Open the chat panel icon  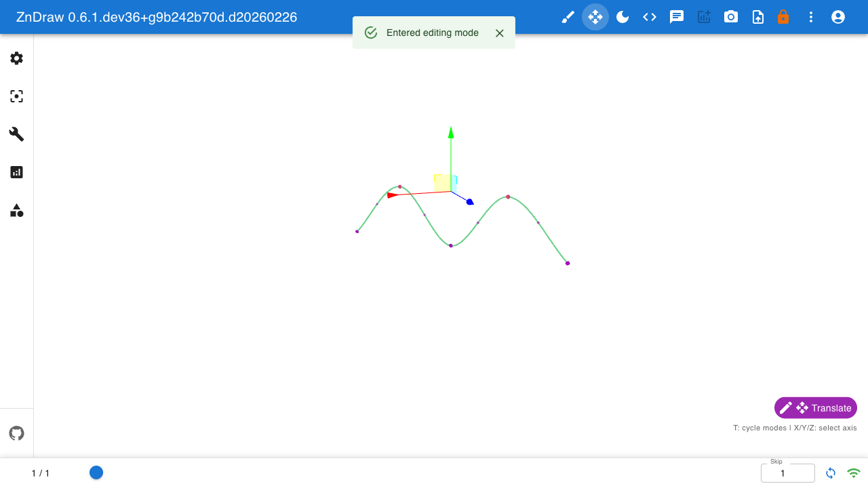click(677, 17)
